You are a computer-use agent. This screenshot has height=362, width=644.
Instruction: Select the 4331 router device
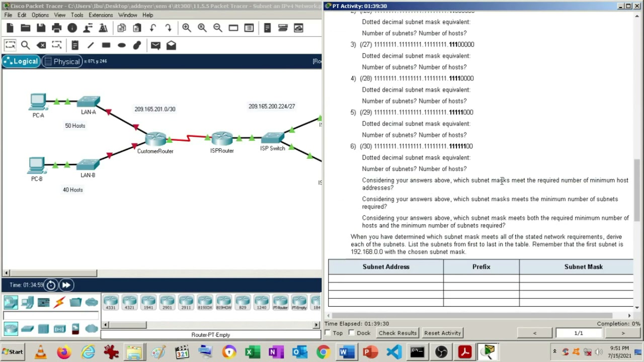pyautogui.click(x=110, y=302)
